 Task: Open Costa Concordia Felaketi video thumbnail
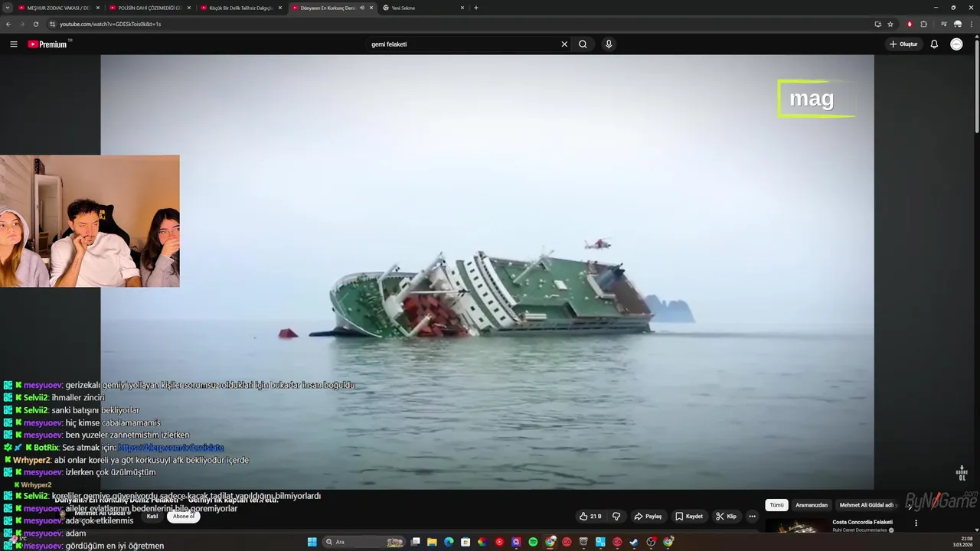(796, 526)
